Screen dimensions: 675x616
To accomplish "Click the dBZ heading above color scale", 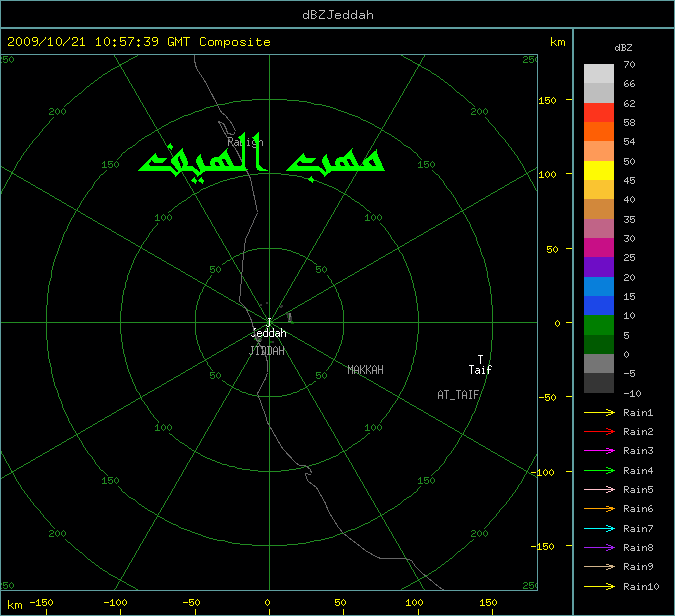I will tap(623, 48).
